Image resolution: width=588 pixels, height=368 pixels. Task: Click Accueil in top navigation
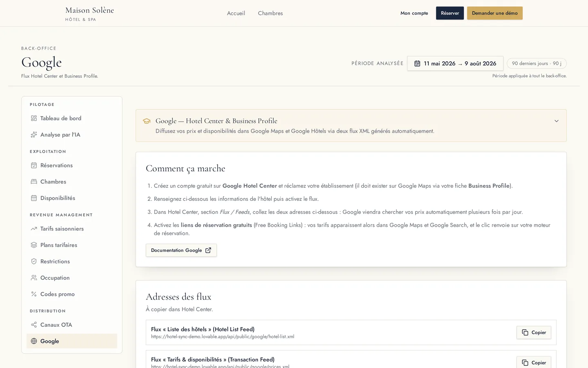click(x=236, y=13)
